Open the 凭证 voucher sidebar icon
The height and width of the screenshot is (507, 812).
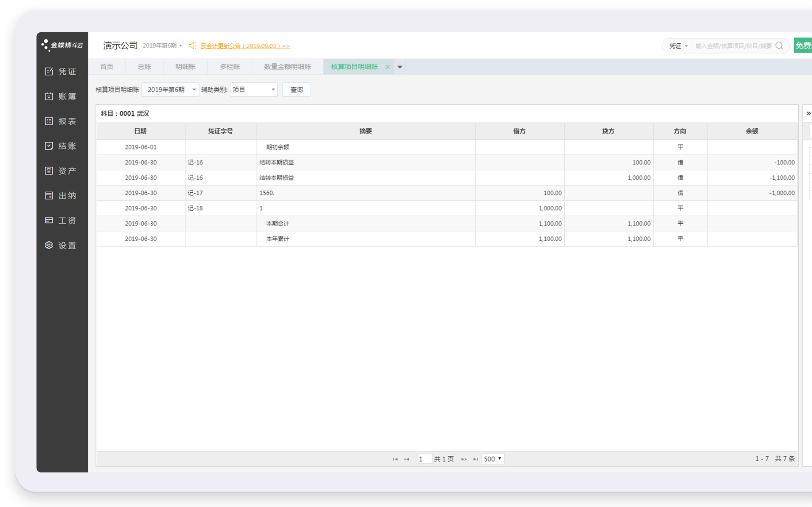coord(49,72)
